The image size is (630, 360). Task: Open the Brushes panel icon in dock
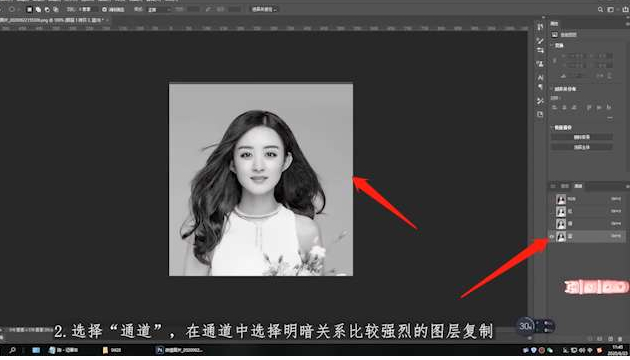(540, 41)
